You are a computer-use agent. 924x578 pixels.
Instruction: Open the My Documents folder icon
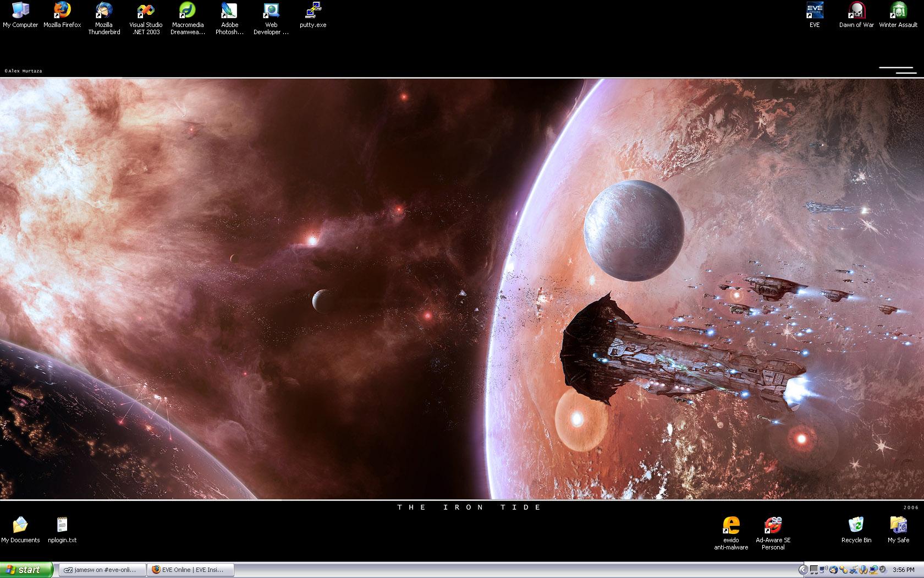tap(20, 530)
